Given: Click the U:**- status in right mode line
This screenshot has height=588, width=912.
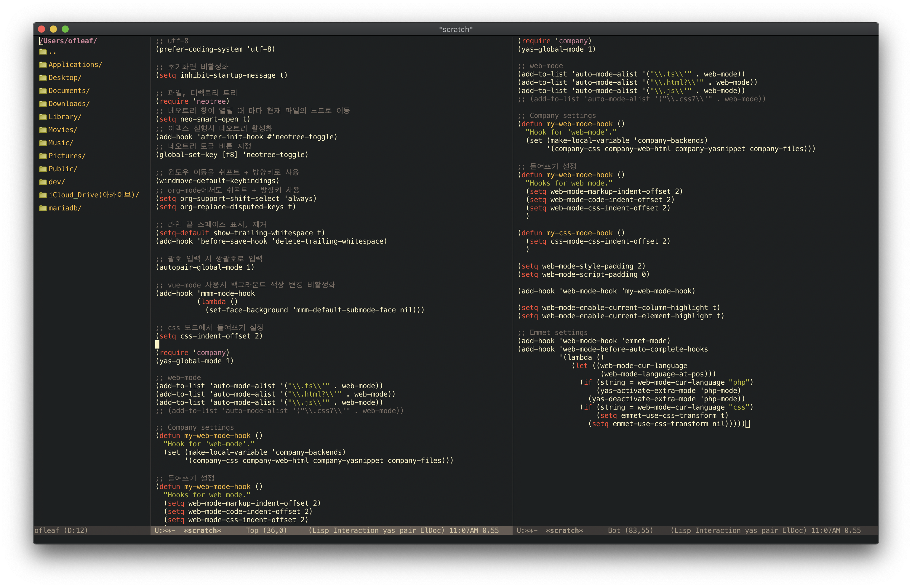Looking at the screenshot, I should (x=527, y=530).
